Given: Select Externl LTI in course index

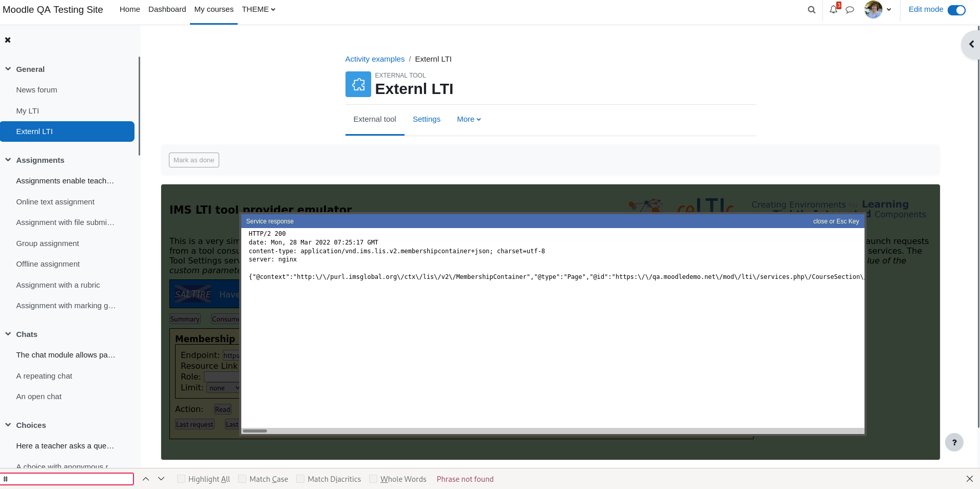Looking at the screenshot, I should (67, 131).
